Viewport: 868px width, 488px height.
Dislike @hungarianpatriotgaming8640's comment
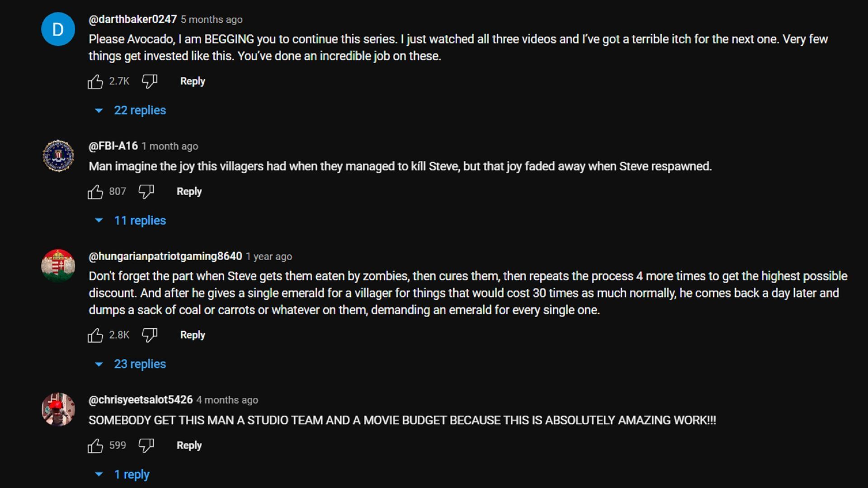click(x=149, y=335)
